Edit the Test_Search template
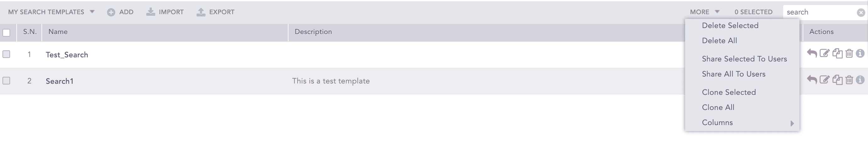This screenshot has height=143, width=868. (x=824, y=54)
